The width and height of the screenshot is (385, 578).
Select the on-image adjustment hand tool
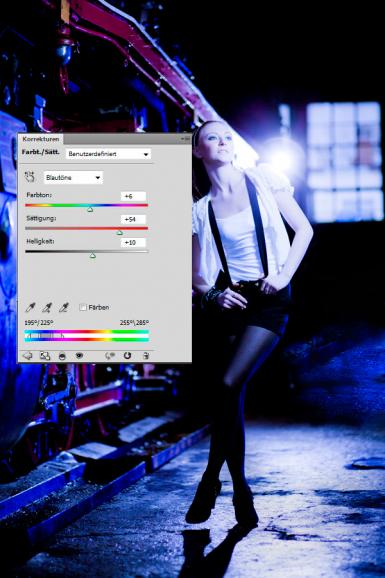pos(30,177)
